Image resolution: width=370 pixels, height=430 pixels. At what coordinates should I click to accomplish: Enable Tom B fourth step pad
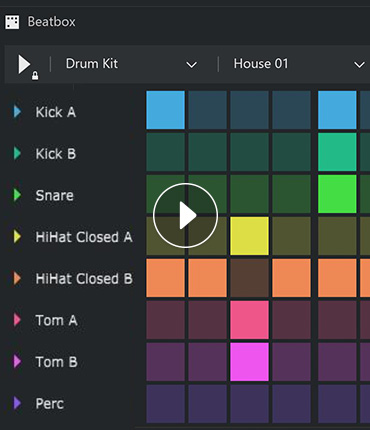pos(291,362)
